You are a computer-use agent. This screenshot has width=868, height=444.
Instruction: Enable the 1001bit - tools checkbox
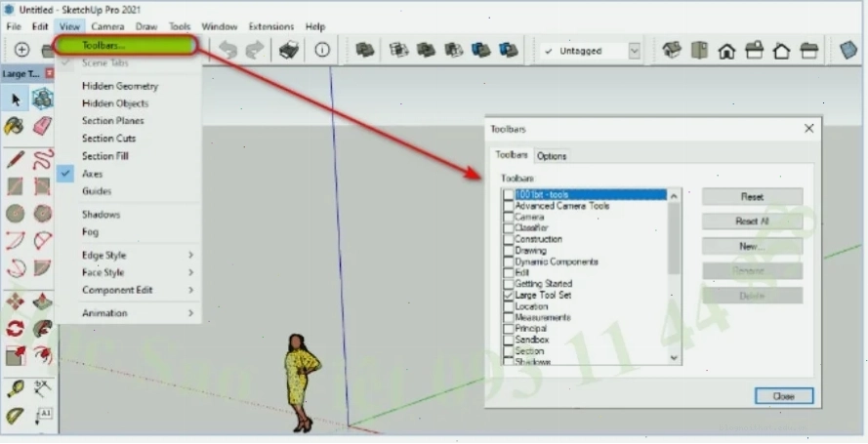point(508,194)
